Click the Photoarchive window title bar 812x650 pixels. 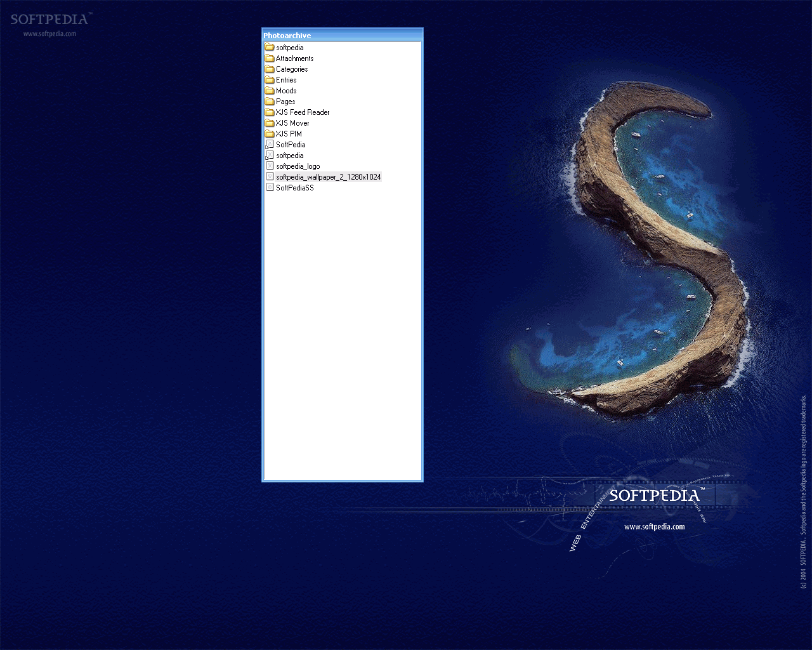(x=343, y=36)
